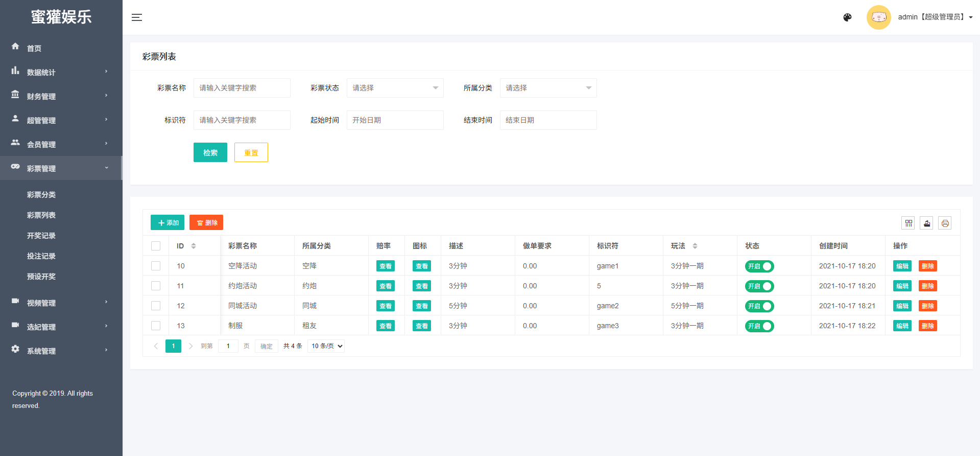
Task: Click the 检索 search button
Action: pos(210,152)
